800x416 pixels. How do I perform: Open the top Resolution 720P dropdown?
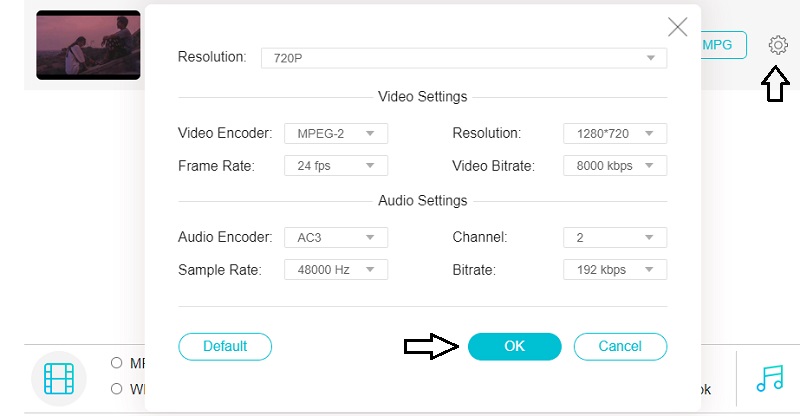tap(463, 58)
